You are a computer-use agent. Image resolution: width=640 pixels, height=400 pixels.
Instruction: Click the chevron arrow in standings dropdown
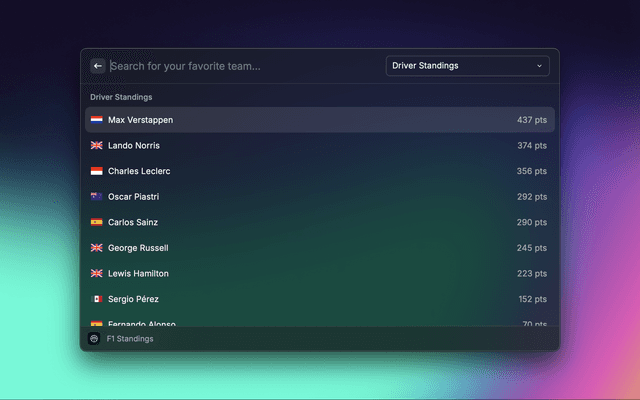(540, 66)
